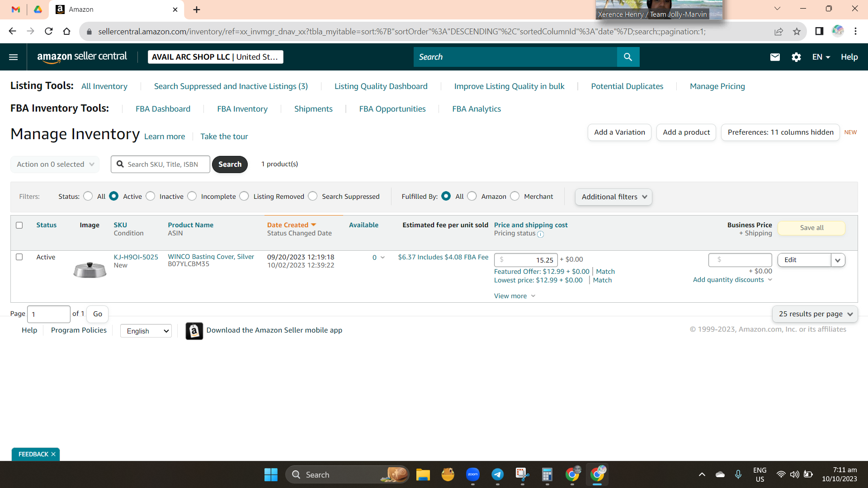Screen dimensions: 868x488
Task: Select the Search Suppressed radio button
Action: pyautogui.click(x=313, y=196)
